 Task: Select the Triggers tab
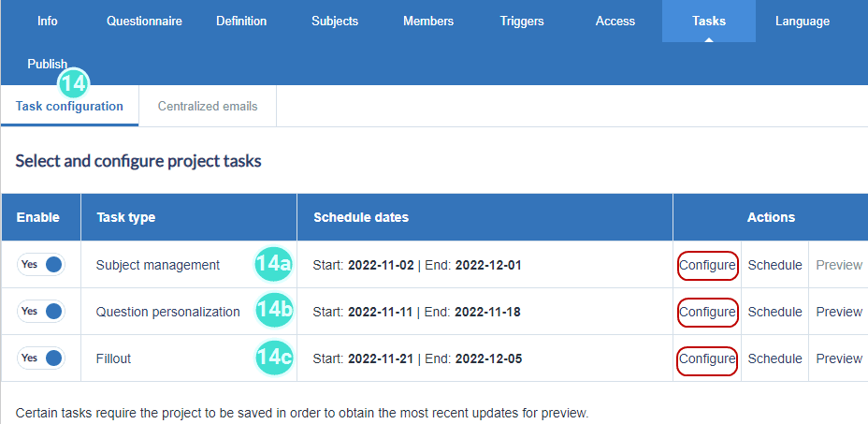coord(522,22)
